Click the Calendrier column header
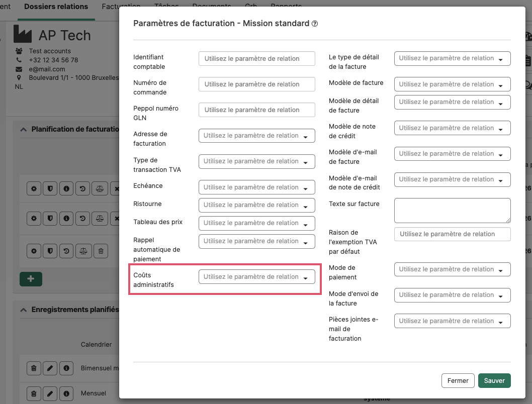 [97, 344]
